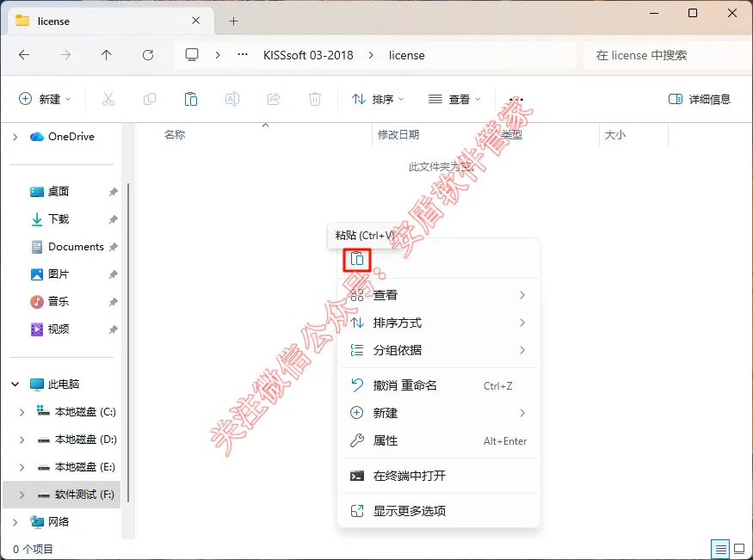Image resolution: width=753 pixels, height=560 pixels.
Task: Toggle the 详细信息 details pane
Action: [700, 99]
